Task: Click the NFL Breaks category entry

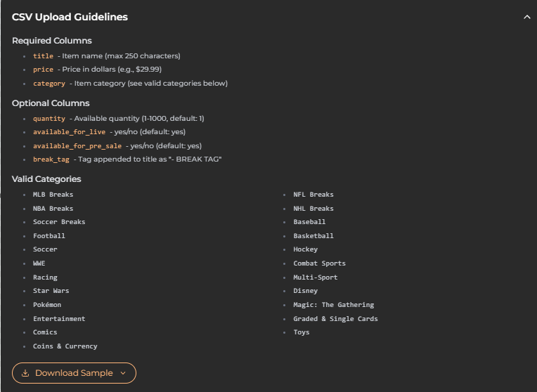Action: coord(313,195)
